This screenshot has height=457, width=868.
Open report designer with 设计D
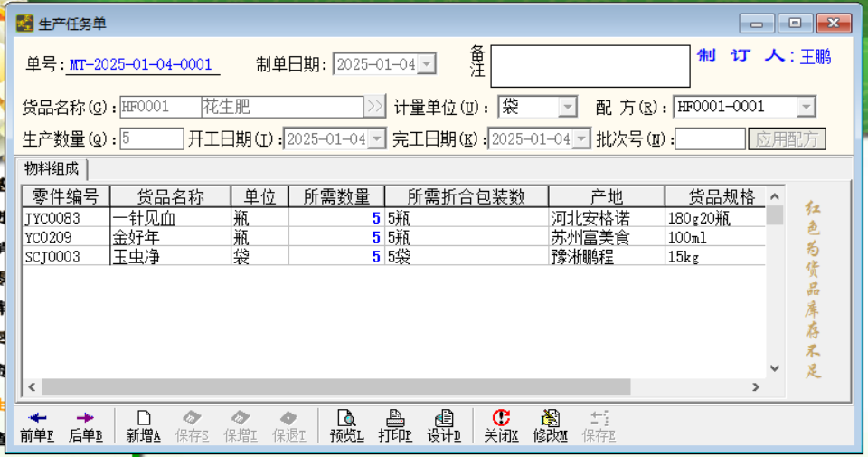pos(443,426)
